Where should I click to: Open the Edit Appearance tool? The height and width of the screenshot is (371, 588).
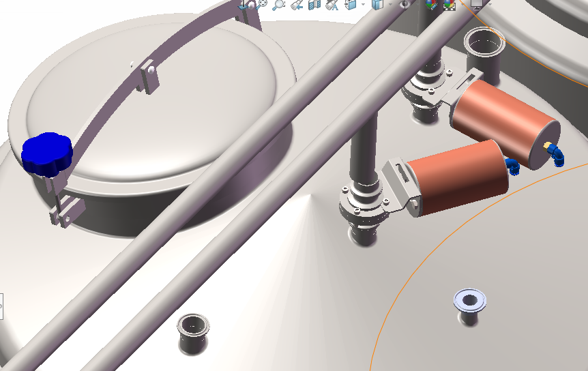click(431, 5)
